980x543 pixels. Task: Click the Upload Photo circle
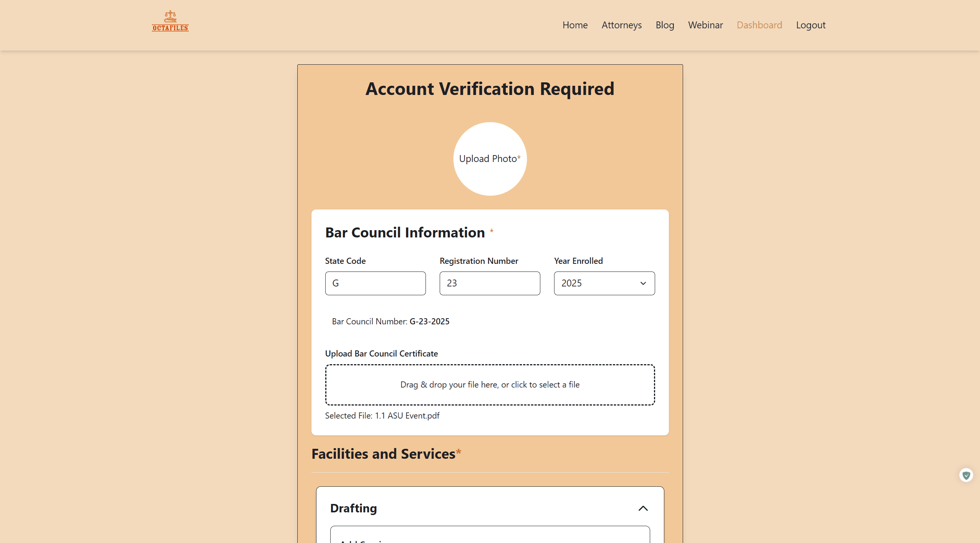pyautogui.click(x=490, y=159)
